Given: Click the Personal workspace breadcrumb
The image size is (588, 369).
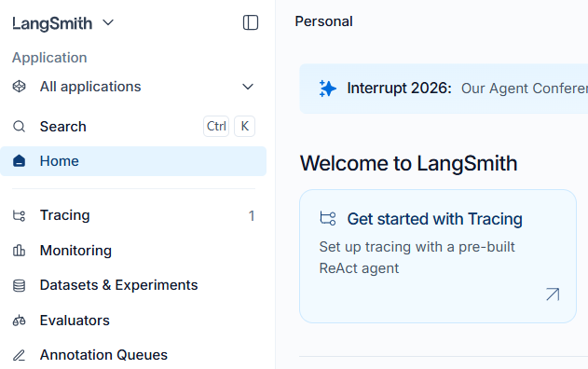Looking at the screenshot, I should (x=323, y=21).
